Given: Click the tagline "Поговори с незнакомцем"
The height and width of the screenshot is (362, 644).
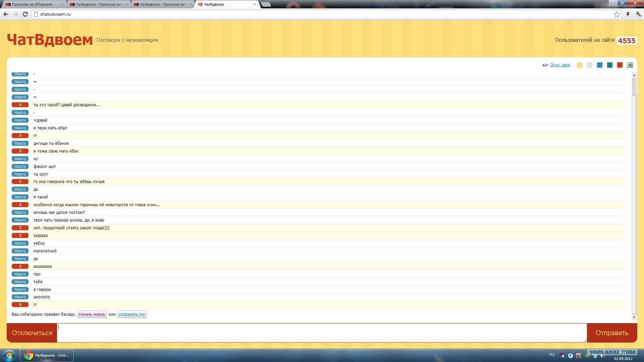Looking at the screenshot, I should [x=127, y=40].
